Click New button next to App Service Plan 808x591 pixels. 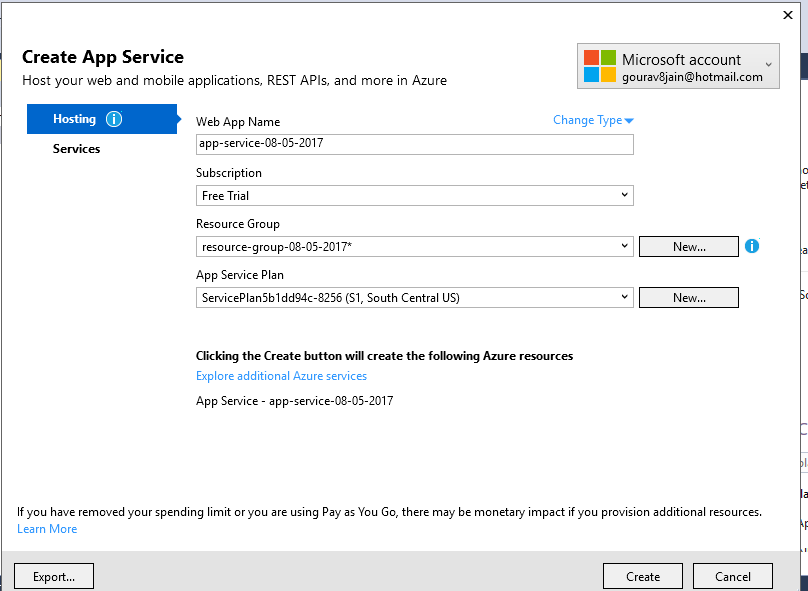[689, 297]
